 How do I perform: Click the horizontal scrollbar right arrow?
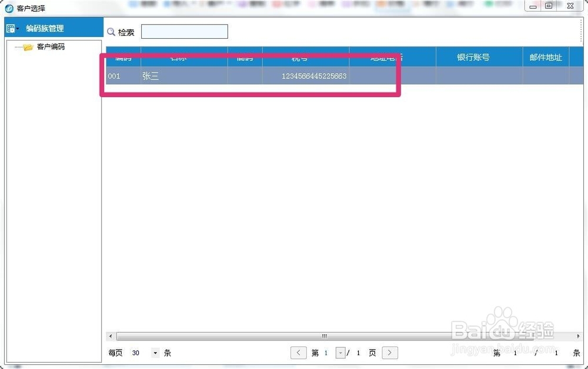click(x=578, y=336)
